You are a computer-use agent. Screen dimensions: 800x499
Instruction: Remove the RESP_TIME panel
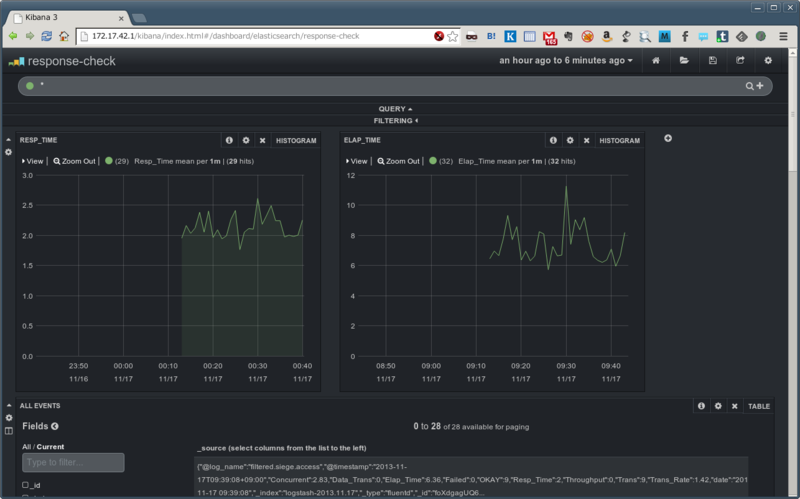point(262,140)
